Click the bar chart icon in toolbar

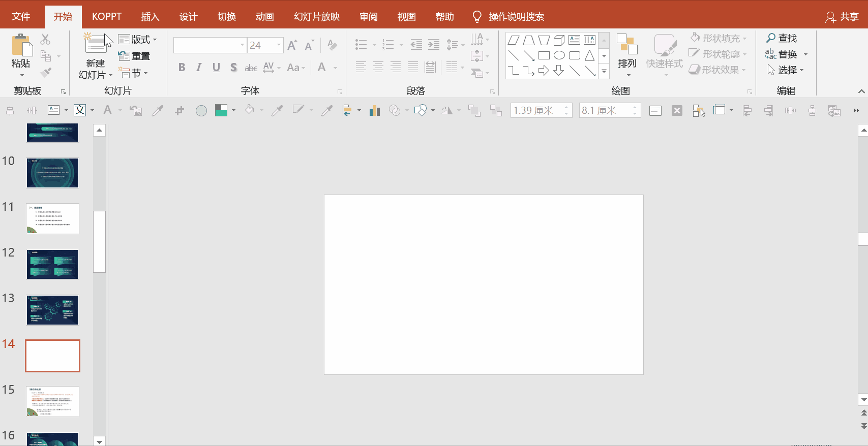(375, 110)
